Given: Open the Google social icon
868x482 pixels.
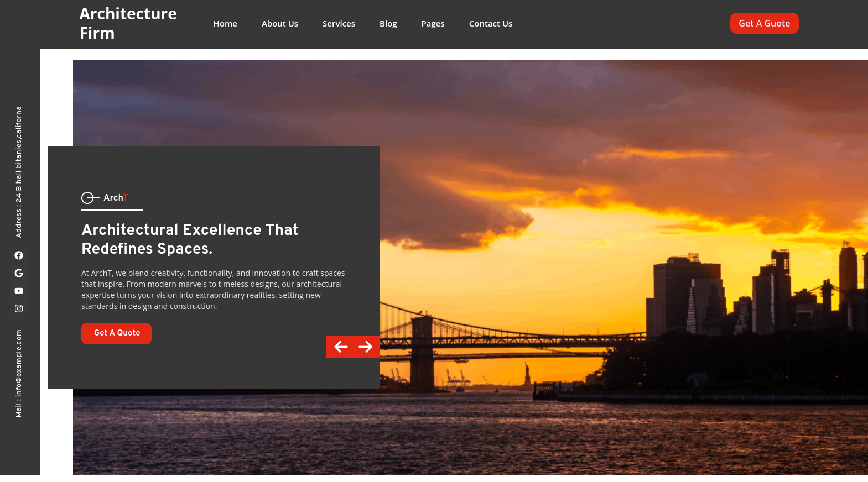Looking at the screenshot, I should (x=19, y=273).
